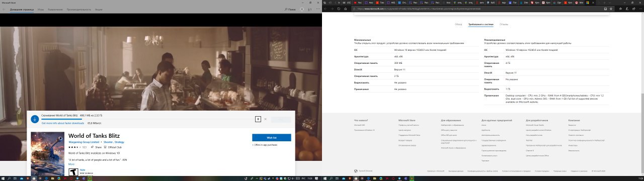This screenshot has width=644, height=181.
Task: Open Get more info about faster downloads link
Action: click(x=63, y=123)
